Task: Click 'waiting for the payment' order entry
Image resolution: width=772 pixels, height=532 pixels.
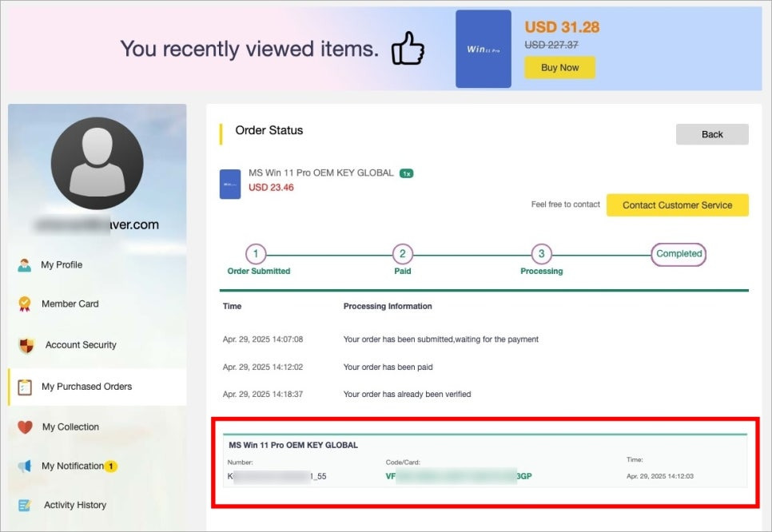Action: click(440, 339)
